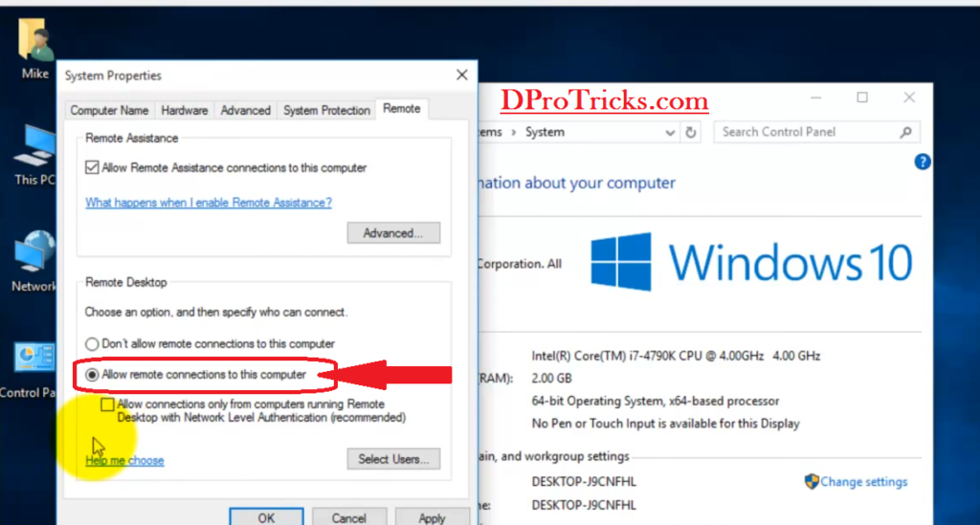Expand the address bar history dropdown
Image resolution: width=980 pixels, height=525 pixels.
[669, 133]
